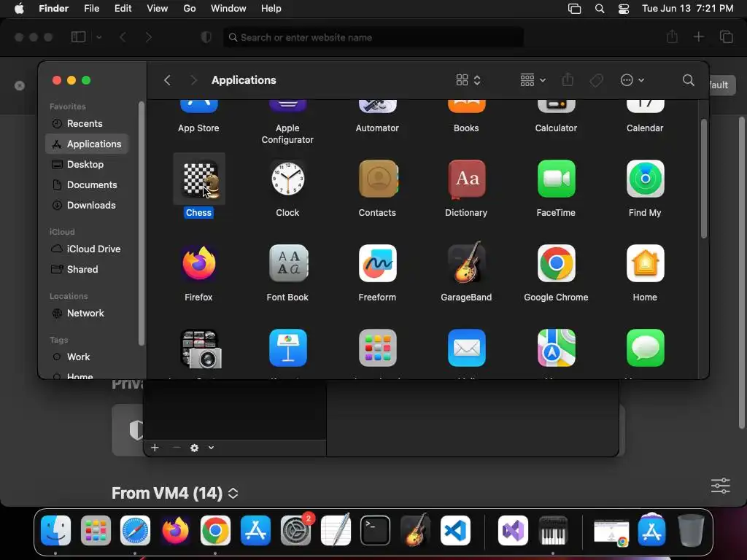Click the Safari privacy shield icon

tap(206, 37)
